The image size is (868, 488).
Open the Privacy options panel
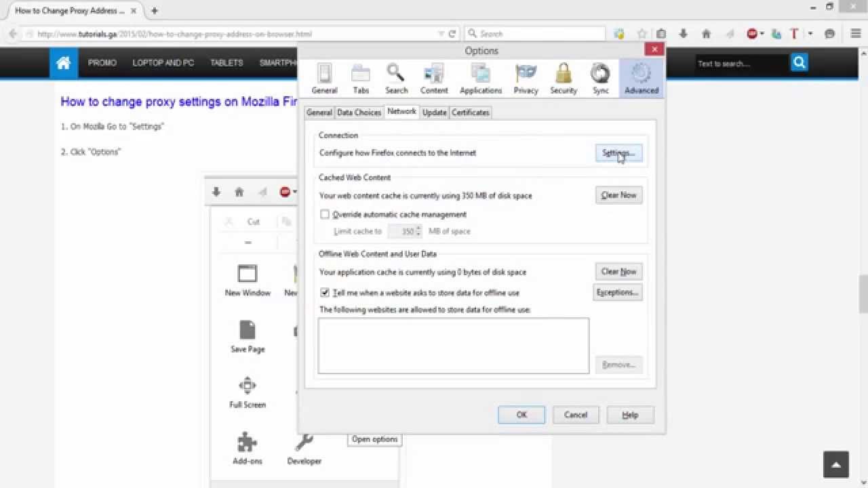pos(526,79)
